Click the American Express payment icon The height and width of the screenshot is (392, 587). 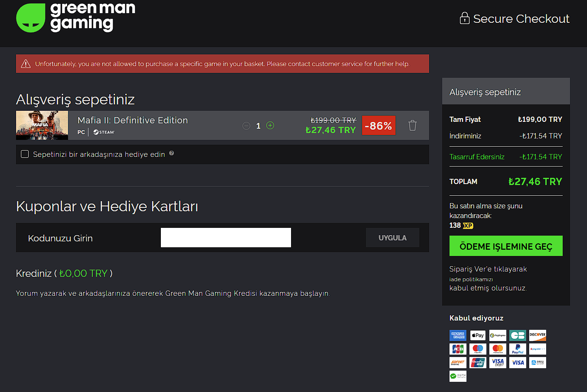coord(458,335)
